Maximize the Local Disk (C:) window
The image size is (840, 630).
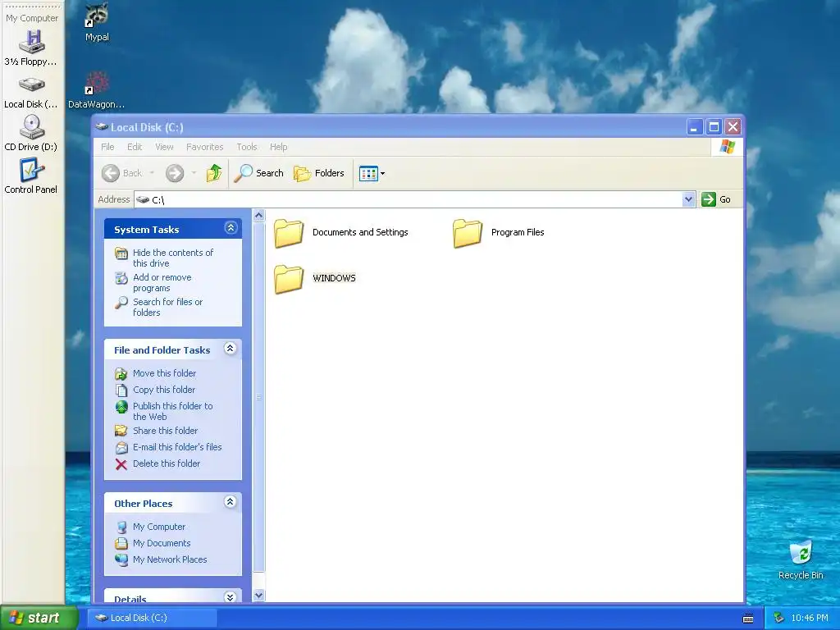pos(714,127)
